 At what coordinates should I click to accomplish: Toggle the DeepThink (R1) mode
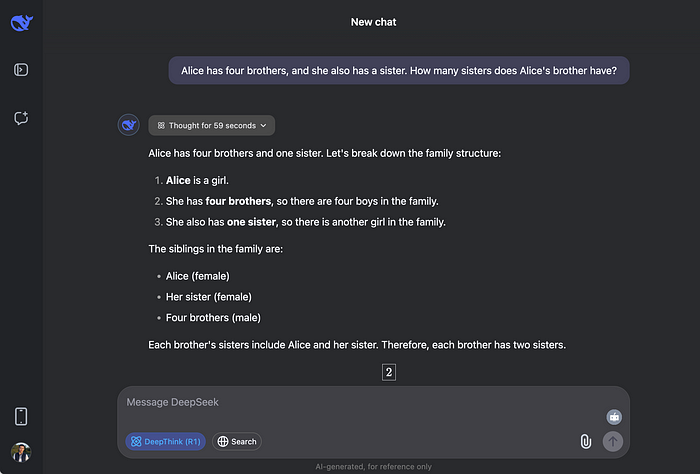pos(166,441)
